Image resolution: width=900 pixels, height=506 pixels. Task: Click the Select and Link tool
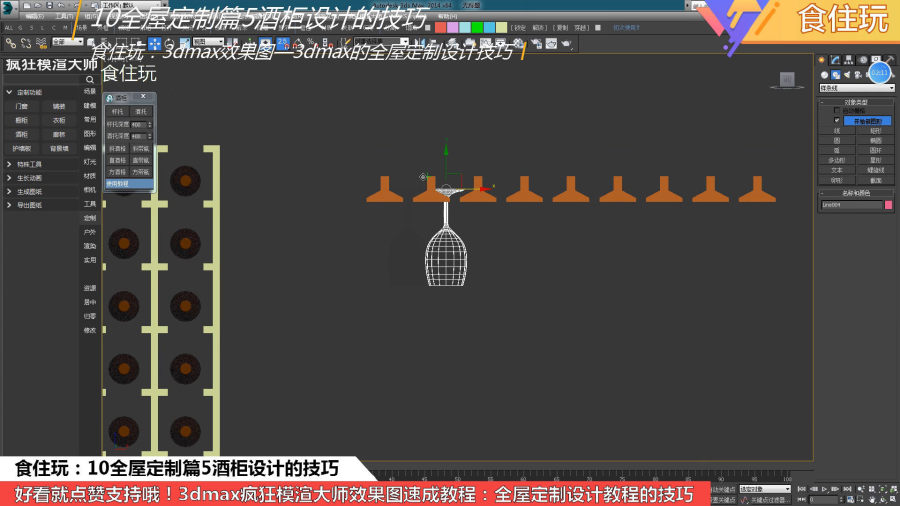(11, 43)
